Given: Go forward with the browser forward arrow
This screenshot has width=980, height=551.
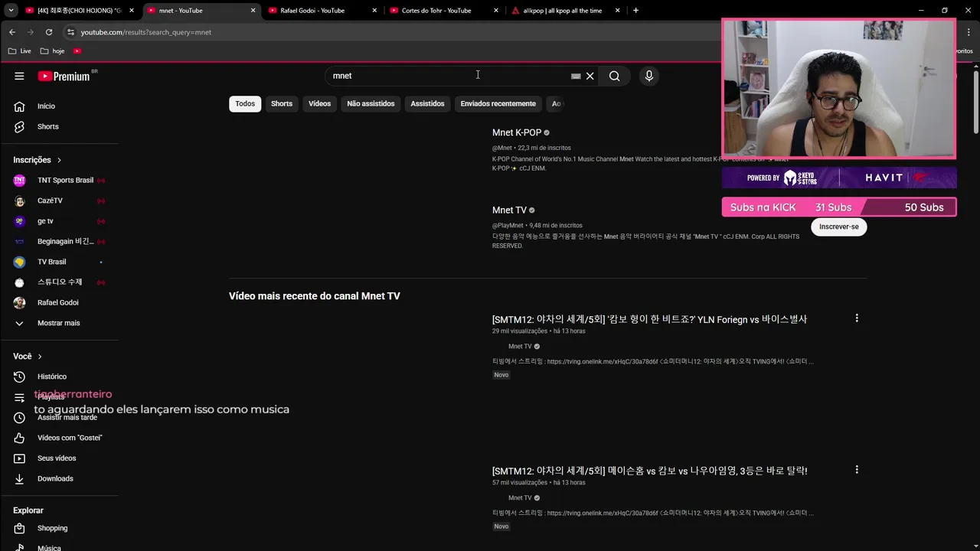Looking at the screenshot, I should coord(31,32).
